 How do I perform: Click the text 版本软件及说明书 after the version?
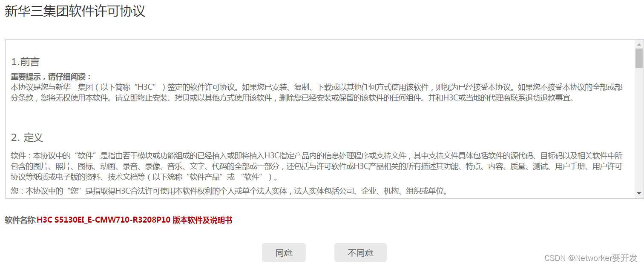coord(202,220)
